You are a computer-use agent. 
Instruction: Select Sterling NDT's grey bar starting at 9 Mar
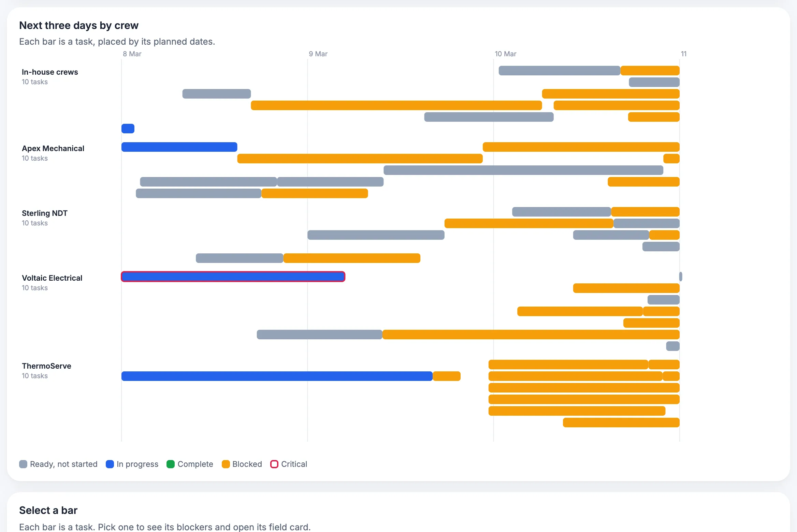[x=376, y=235]
